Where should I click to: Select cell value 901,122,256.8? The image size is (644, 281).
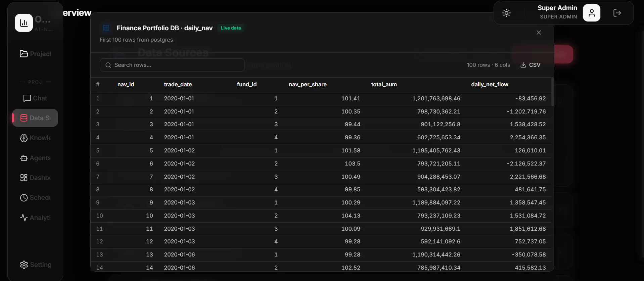click(x=441, y=125)
